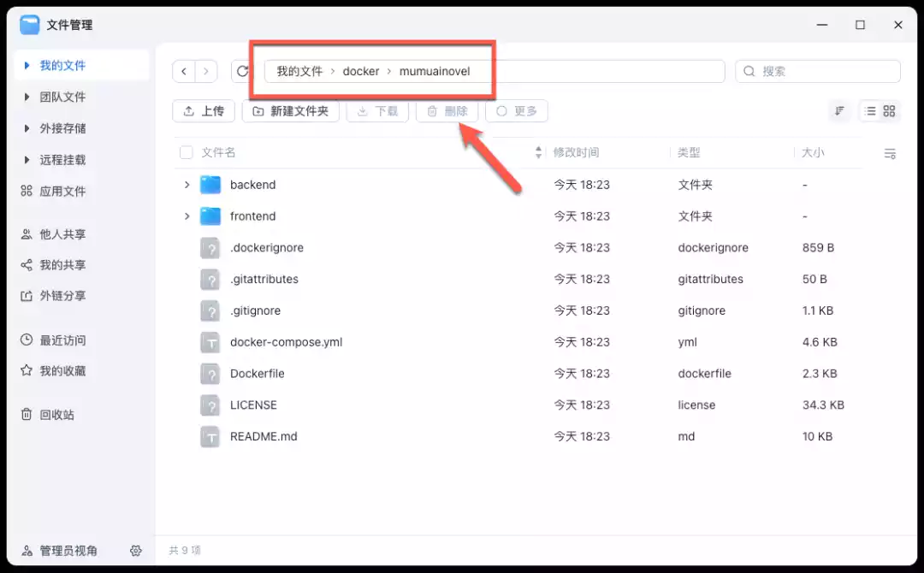Open the 更多 menu
Viewport: 924px width, 573px height.
tap(516, 110)
